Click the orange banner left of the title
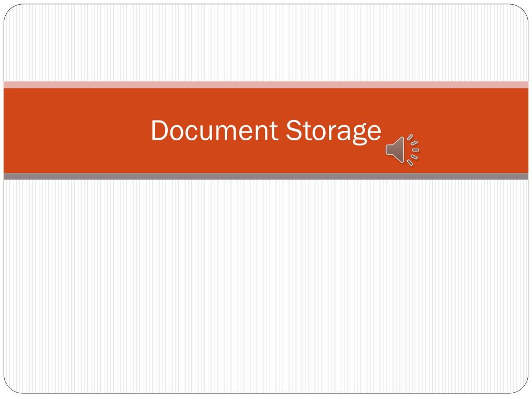Image resolution: width=532 pixels, height=399 pixels. (76, 130)
